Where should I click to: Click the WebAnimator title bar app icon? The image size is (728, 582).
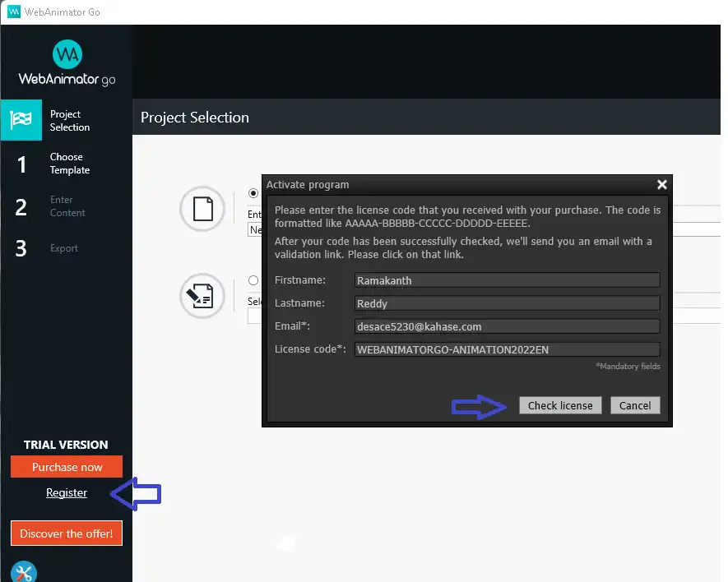point(13,12)
